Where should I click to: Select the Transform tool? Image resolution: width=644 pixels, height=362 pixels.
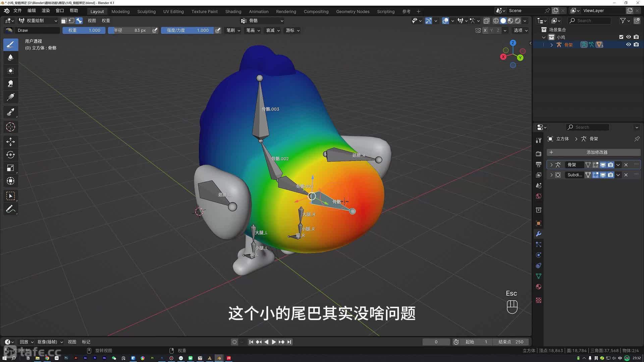(x=10, y=181)
